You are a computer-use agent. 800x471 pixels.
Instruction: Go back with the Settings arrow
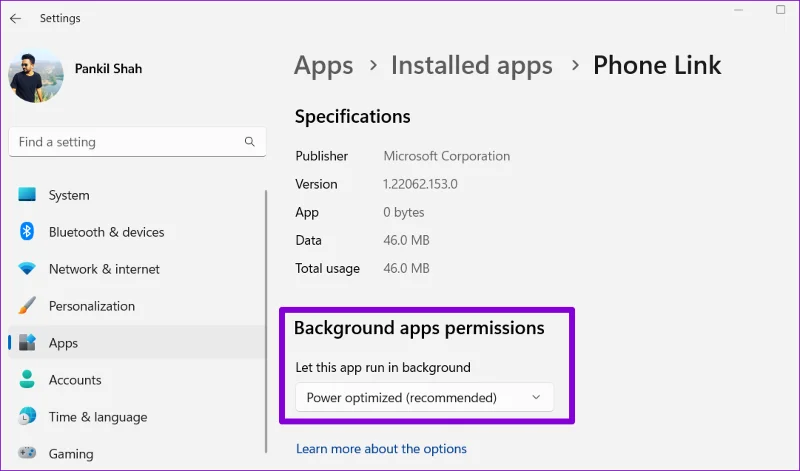(15, 18)
